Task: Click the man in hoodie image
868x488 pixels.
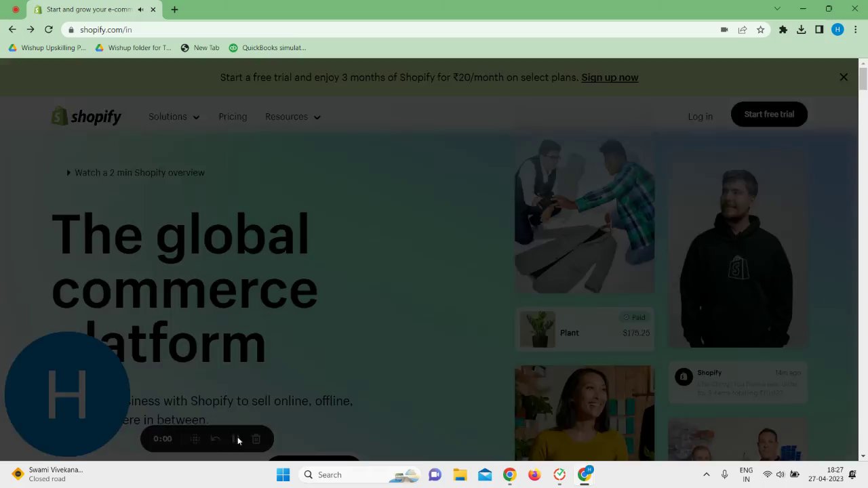Action: (738, 249)
